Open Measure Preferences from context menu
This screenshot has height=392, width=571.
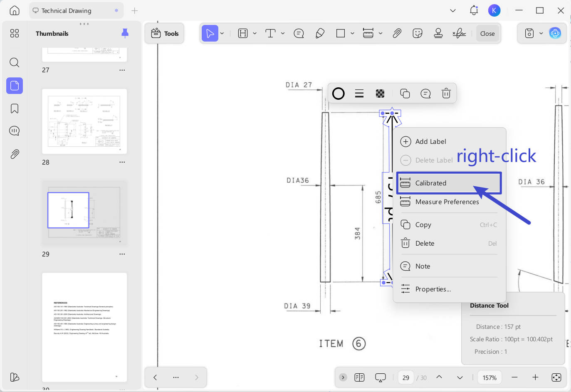point(449,202)
